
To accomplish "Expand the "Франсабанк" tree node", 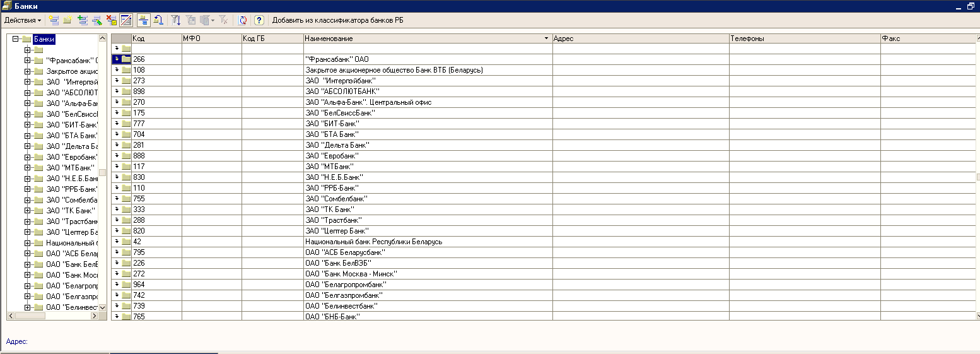I will (x=27, y=61).
